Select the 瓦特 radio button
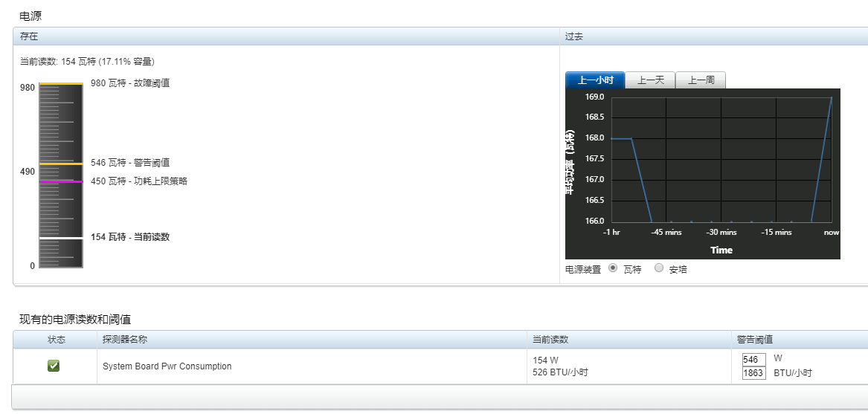The image size is (868, 414). click(x=613, y=268)
